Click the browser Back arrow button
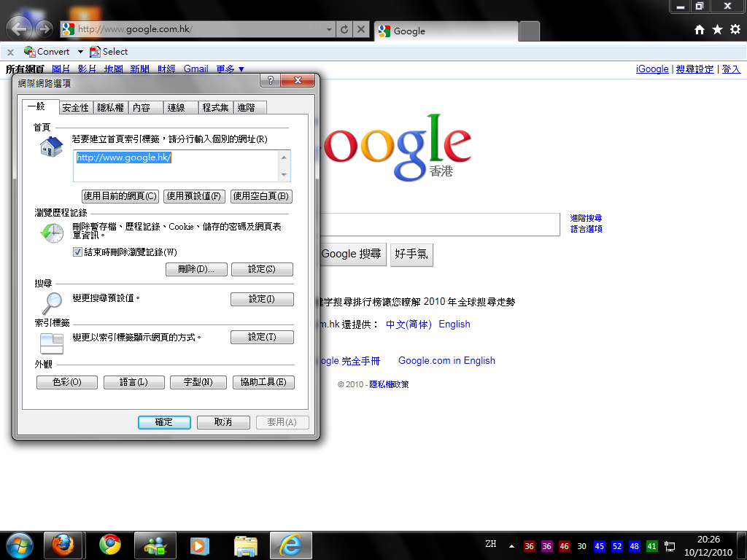 click(18, 29)
